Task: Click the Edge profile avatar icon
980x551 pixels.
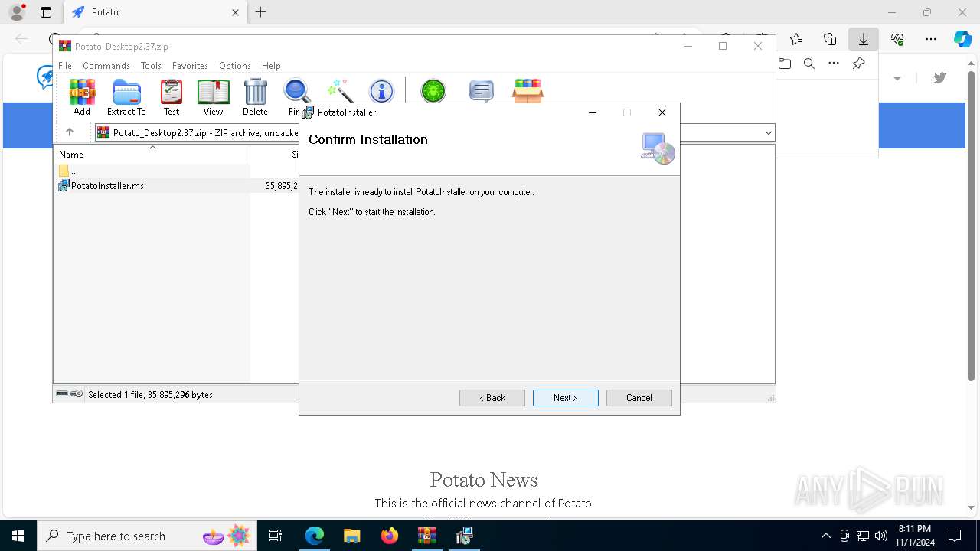Action: 16,12
